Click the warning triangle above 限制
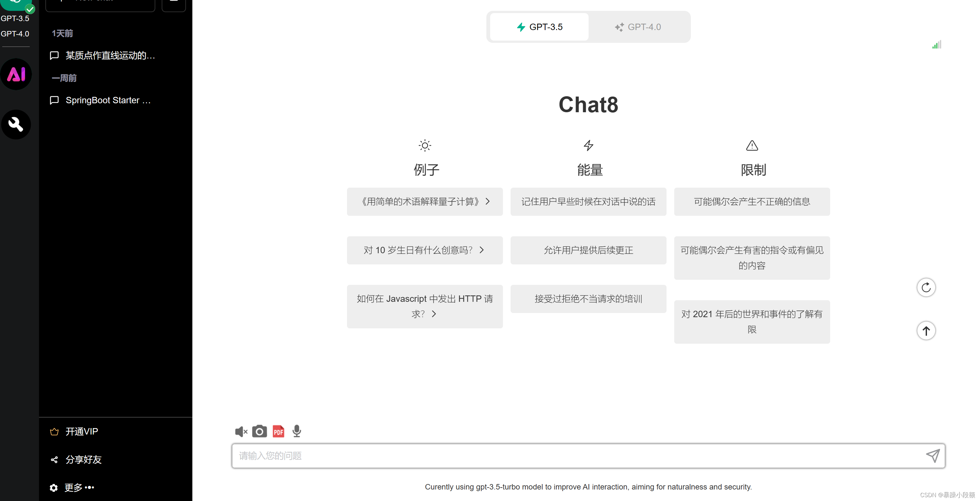Viewport: 980px width, 501px height. pos(752,145)
